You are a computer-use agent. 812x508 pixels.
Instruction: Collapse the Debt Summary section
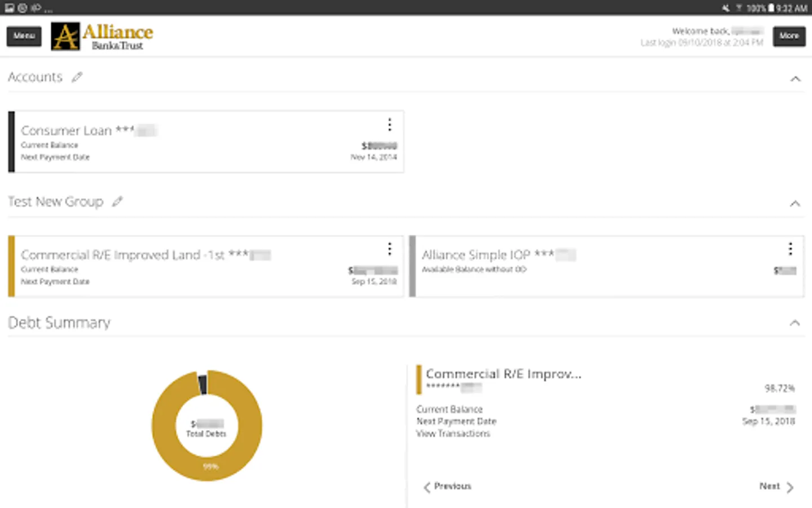795,323
